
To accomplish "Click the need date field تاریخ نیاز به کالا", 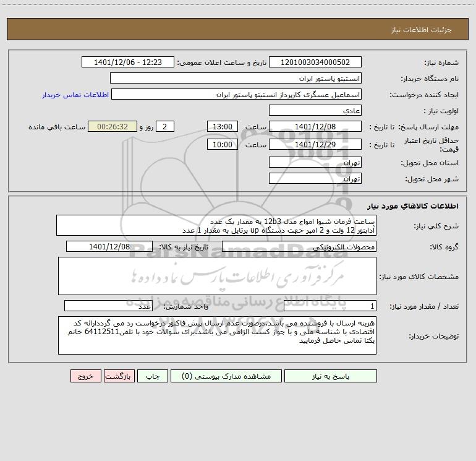I will pyautogui.click(x=109, y=246).
